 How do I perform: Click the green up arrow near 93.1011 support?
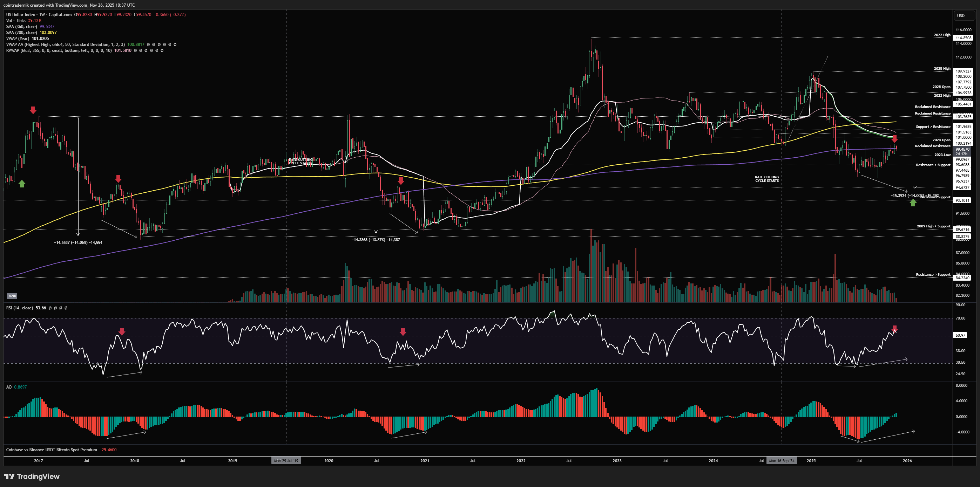pyautogui.click(x=913, y=203)
